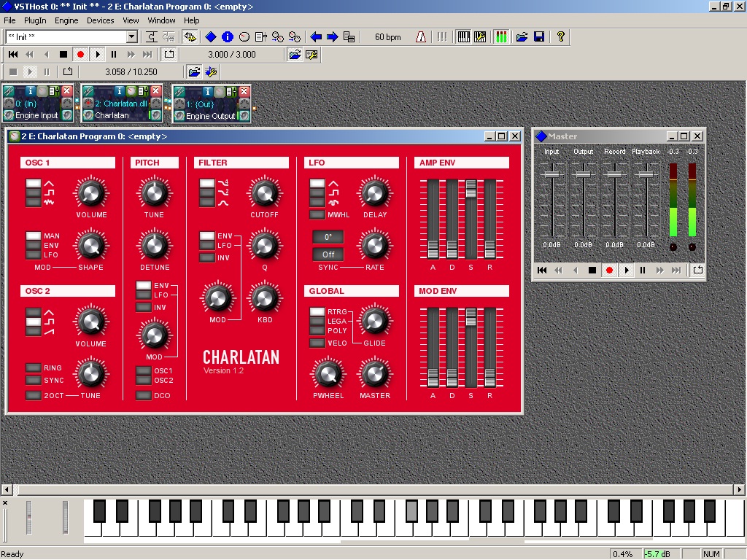Click the Master window Playback fader
The image size is (747, 560).
[646, 174]
